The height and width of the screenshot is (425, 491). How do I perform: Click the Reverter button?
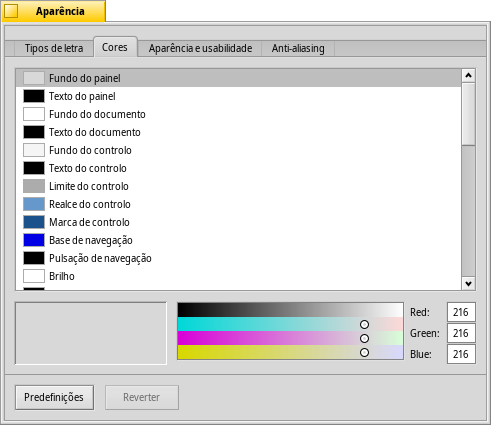tap(142, 397)
